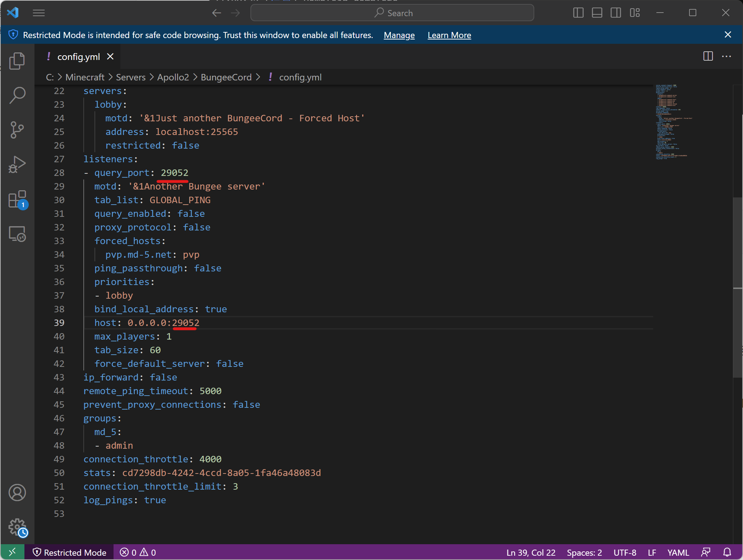The image size is (743, 560).
Task: Toggle Primary Side Bar layout icon
Action: tap(578, 13)
